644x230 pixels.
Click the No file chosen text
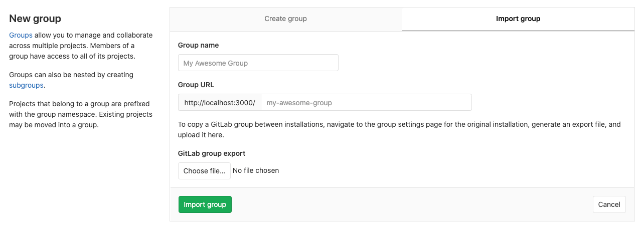tap(256, 170)
